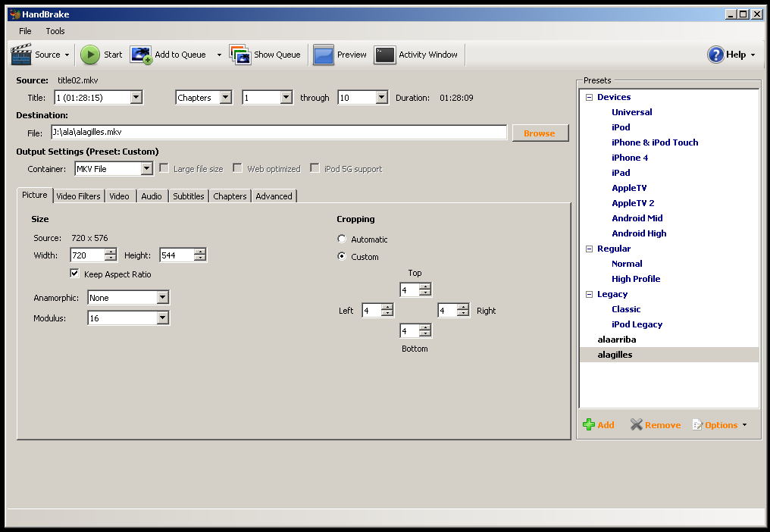Screen dimensions: 770x532
Task: Click the Show Queue icon
Action: 240,55
